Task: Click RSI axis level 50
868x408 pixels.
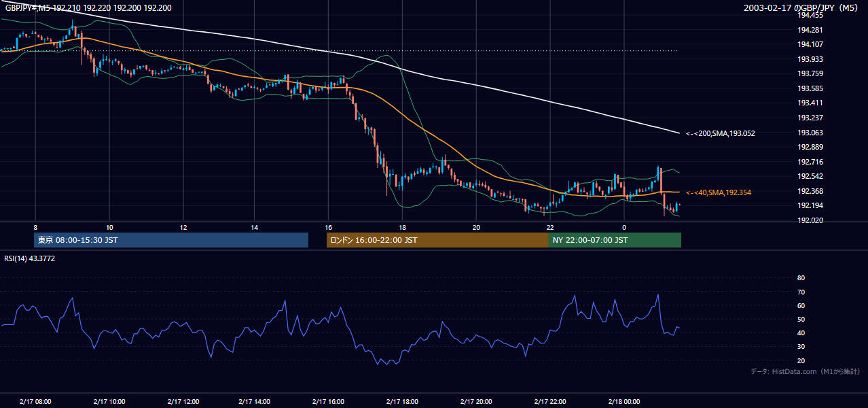Action: pos(801,319)
